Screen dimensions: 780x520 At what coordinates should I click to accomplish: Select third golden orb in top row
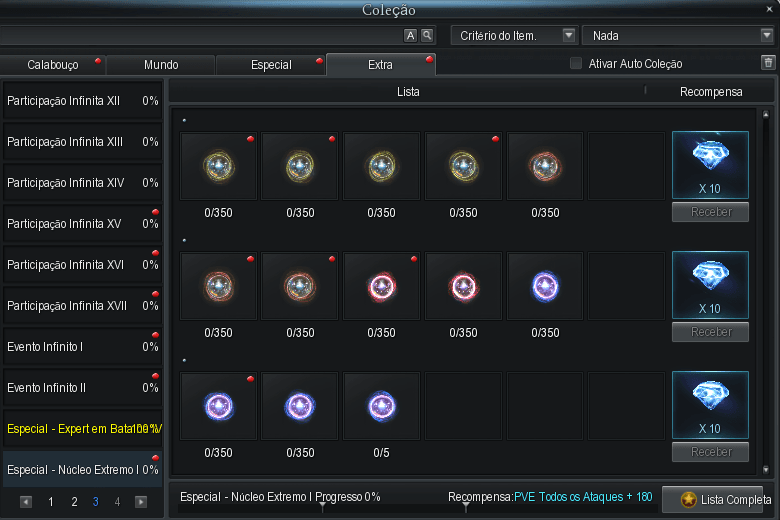coord(382,166)
